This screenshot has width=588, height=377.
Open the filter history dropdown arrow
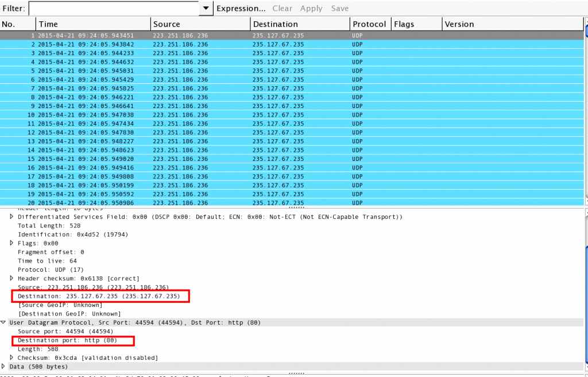pyautogui.click(x=206, y=8)
